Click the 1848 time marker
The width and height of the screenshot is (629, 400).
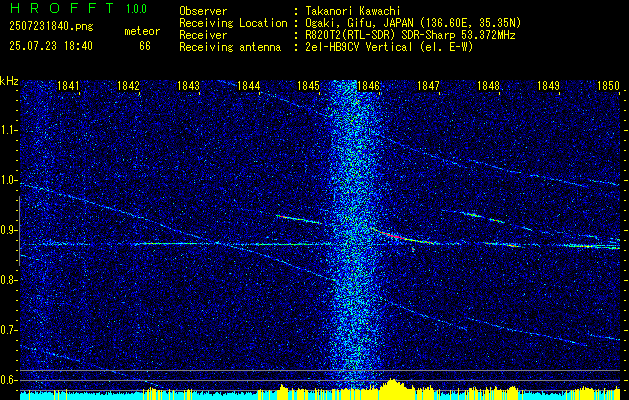point(488,85)
